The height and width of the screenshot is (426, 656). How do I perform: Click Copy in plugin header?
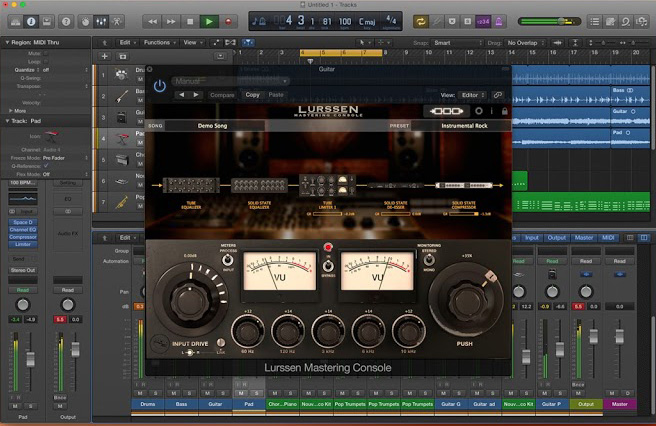(252, 95)
